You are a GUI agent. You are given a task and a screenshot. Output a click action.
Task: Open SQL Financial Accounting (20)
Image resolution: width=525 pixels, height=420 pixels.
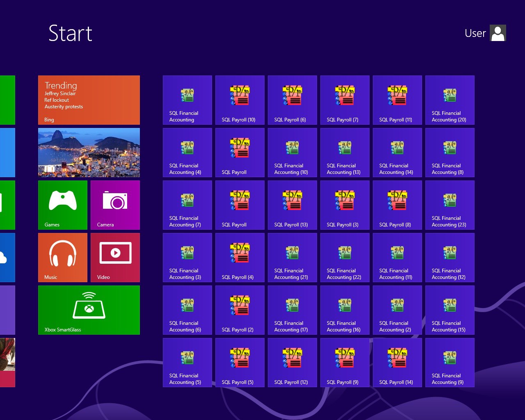point(450,100)
